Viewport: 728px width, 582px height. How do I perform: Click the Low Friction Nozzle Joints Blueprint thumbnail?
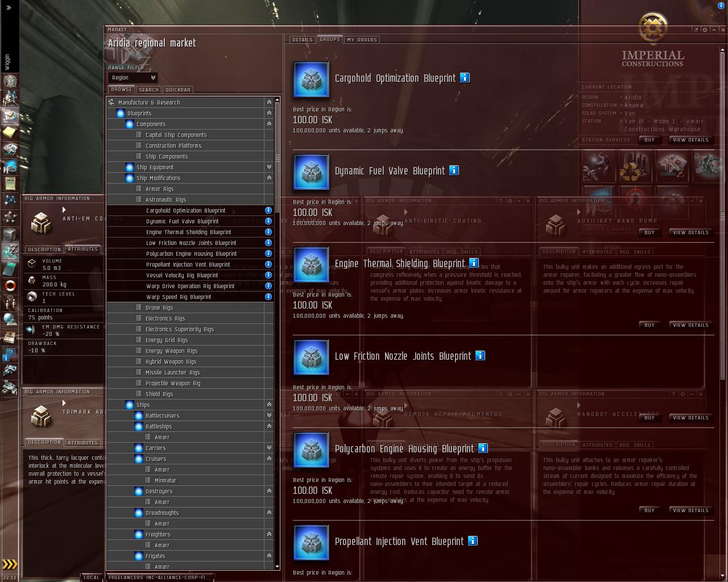tap(311, 357)
